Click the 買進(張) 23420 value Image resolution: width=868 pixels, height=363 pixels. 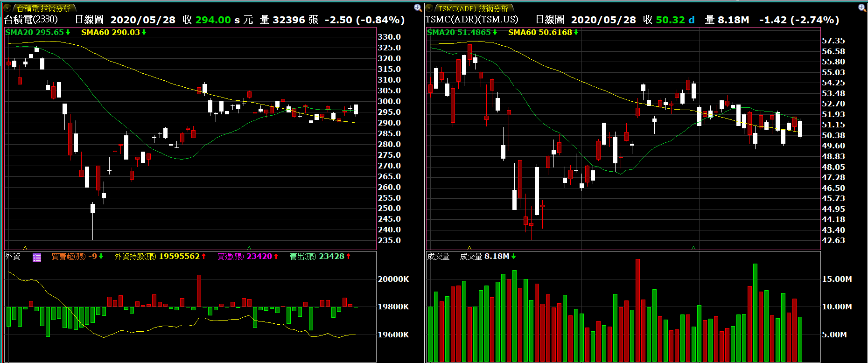click(x=248, y=257)
